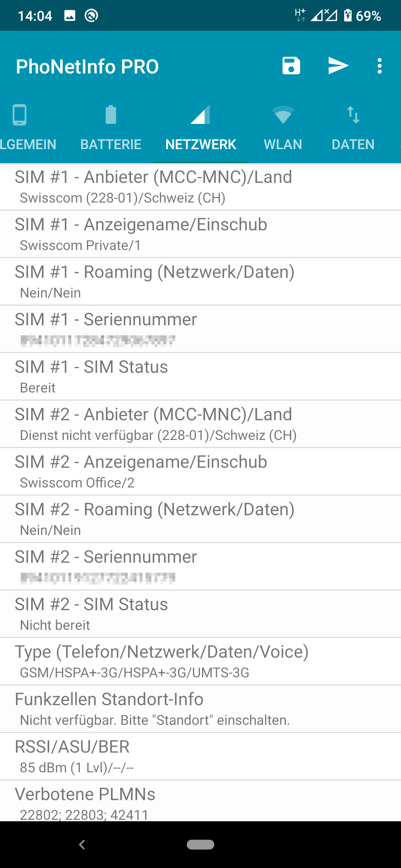Screen dimensions: 401x868
Task: Tap the Funkzellen Standort-Info entry
Action: click(200, 709)
